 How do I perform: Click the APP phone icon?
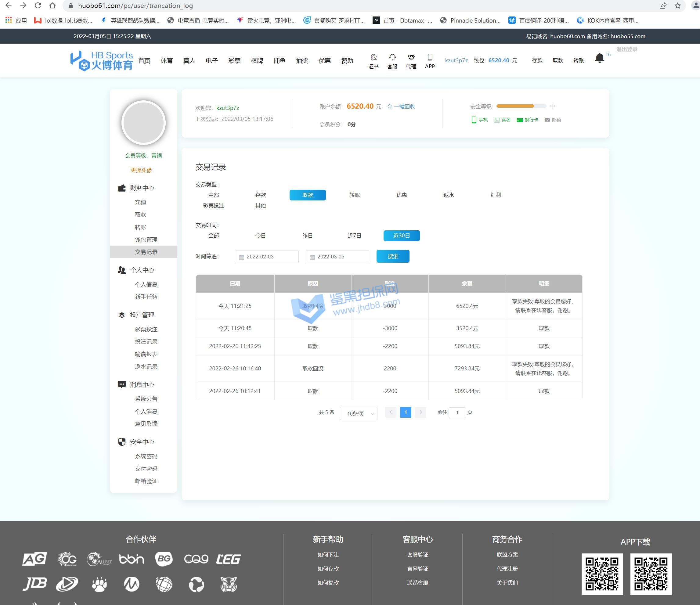coord(430,57)
